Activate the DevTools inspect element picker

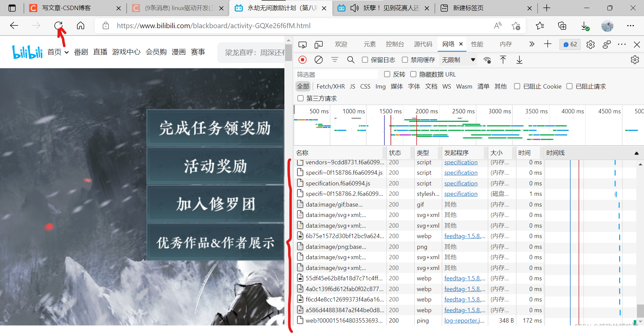coord(303,44)
